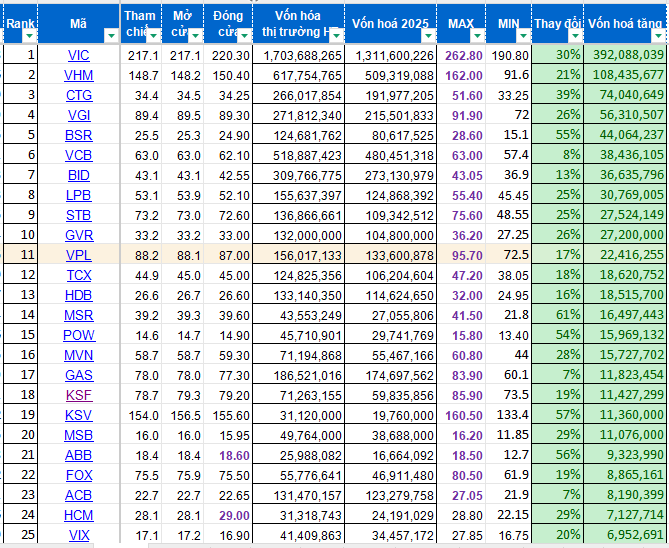Image resolution: width=669 pixels, height=548 pixels.
Task: Select the MSR 61% change cell
Action: pyautogui.click(x=558, y=315)
